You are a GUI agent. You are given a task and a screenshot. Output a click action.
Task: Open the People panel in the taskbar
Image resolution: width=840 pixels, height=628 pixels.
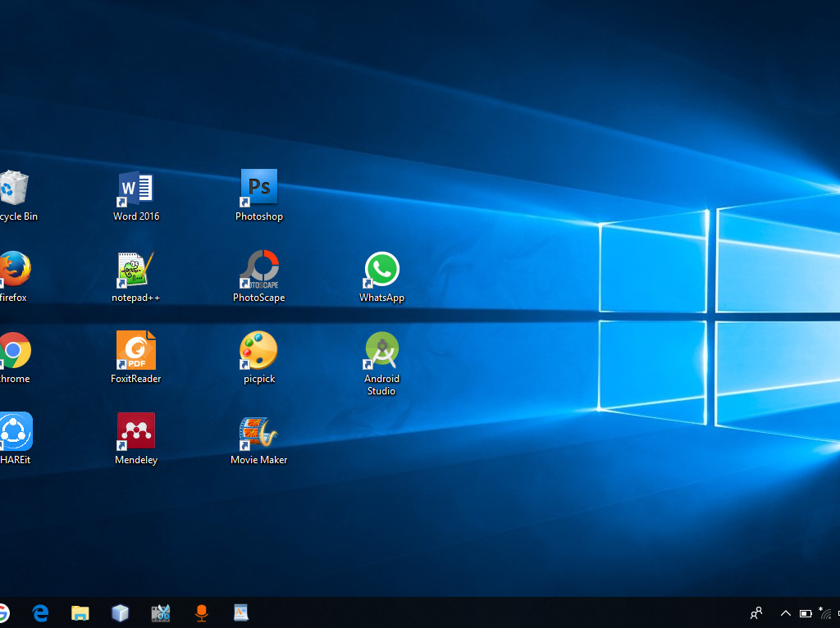pyautogui.click(x=755, y=612)
